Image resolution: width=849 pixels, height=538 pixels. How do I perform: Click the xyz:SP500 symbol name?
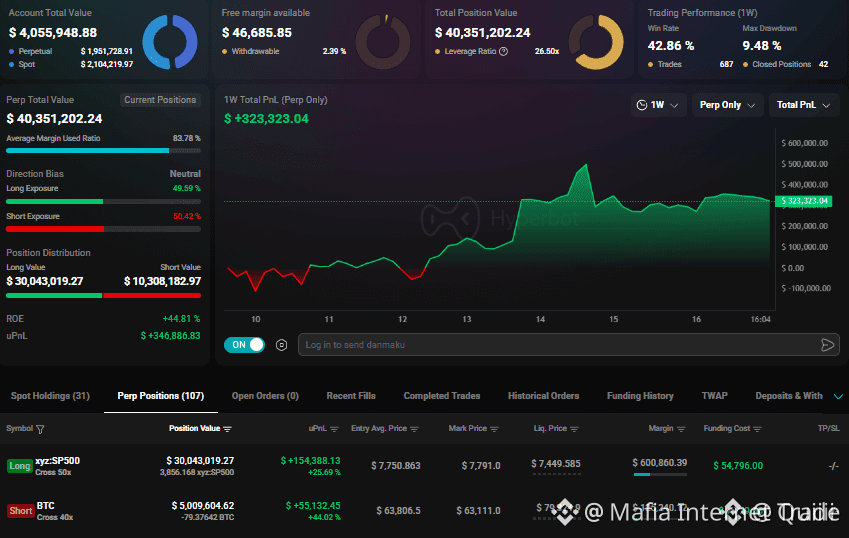(57, 461)
